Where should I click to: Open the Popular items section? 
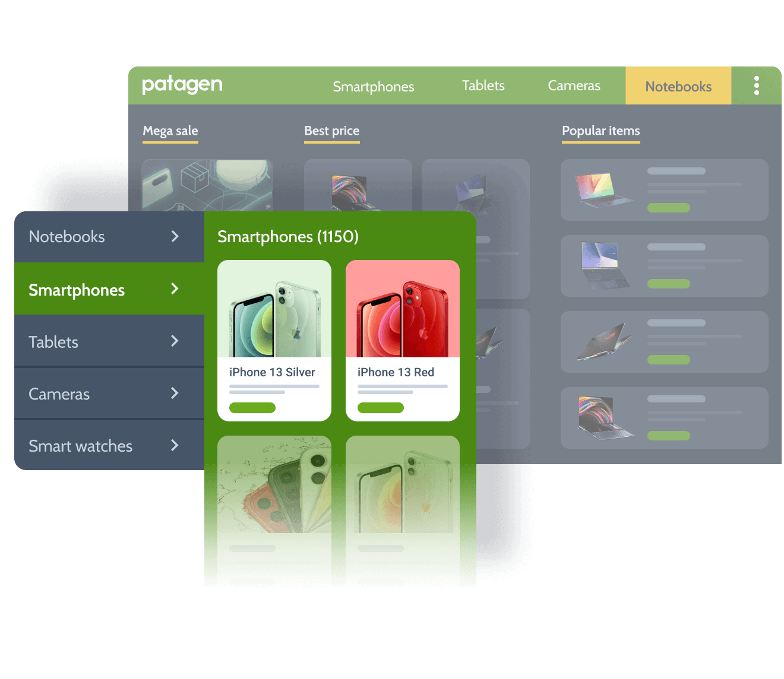(x=601, y=131)
